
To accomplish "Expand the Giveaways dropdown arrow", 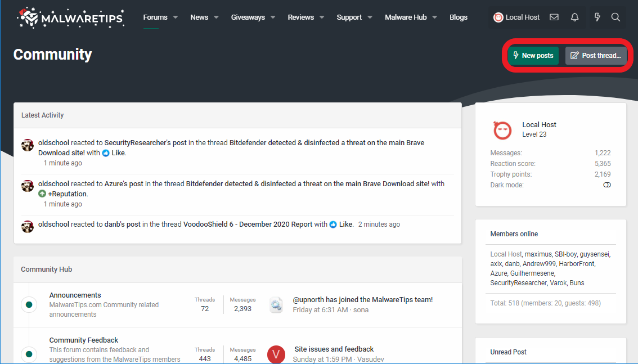I will pyautogui.click(x=273, y=17).
